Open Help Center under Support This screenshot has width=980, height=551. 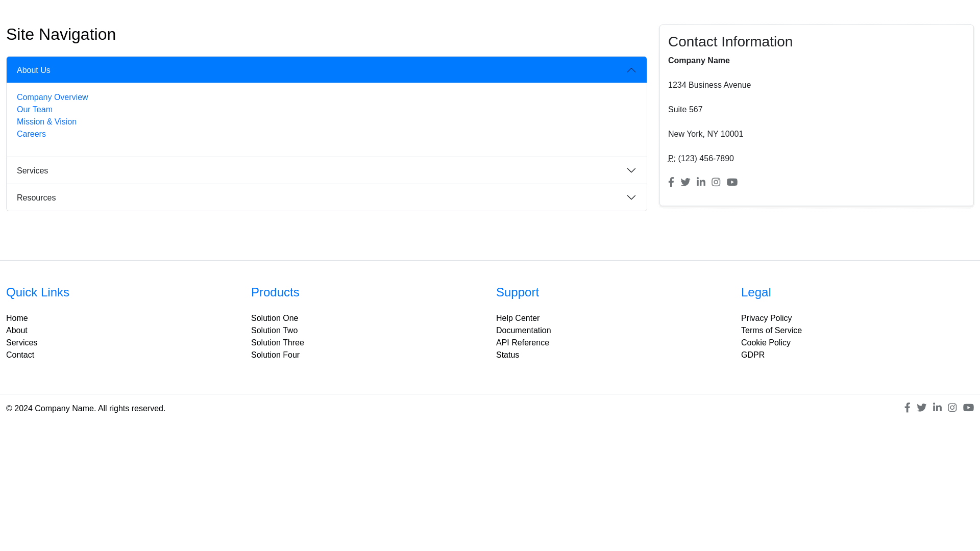(518, 318)
